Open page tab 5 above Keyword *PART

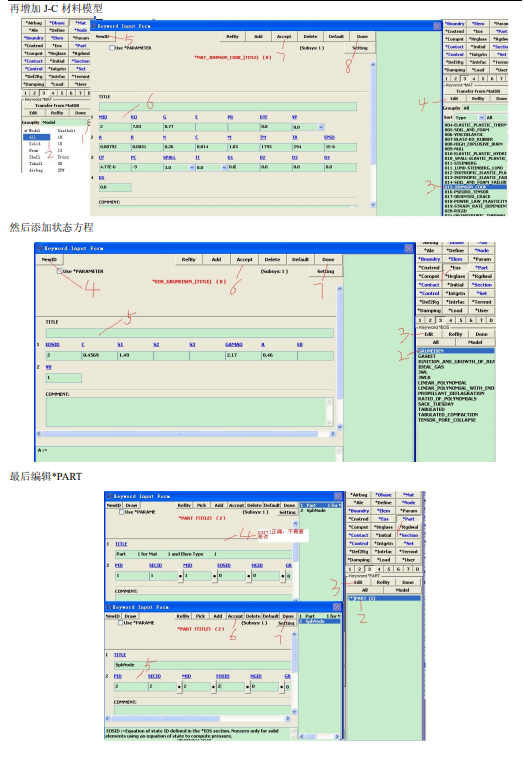pos(389,569)
